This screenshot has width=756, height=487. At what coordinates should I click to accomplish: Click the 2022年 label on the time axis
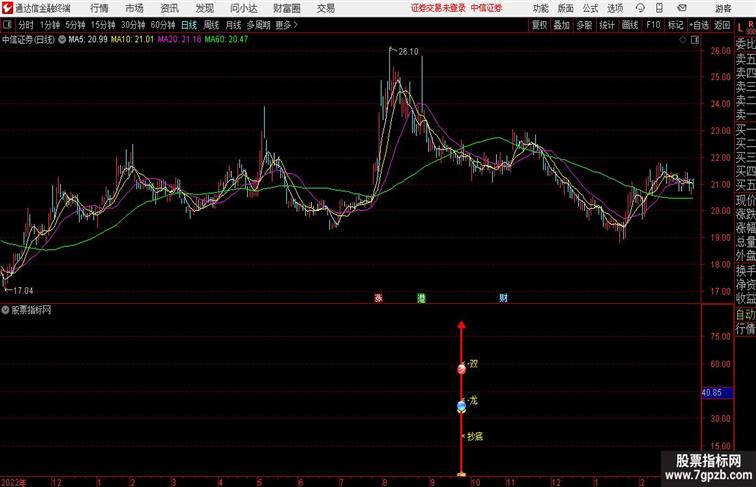(14, 482)
